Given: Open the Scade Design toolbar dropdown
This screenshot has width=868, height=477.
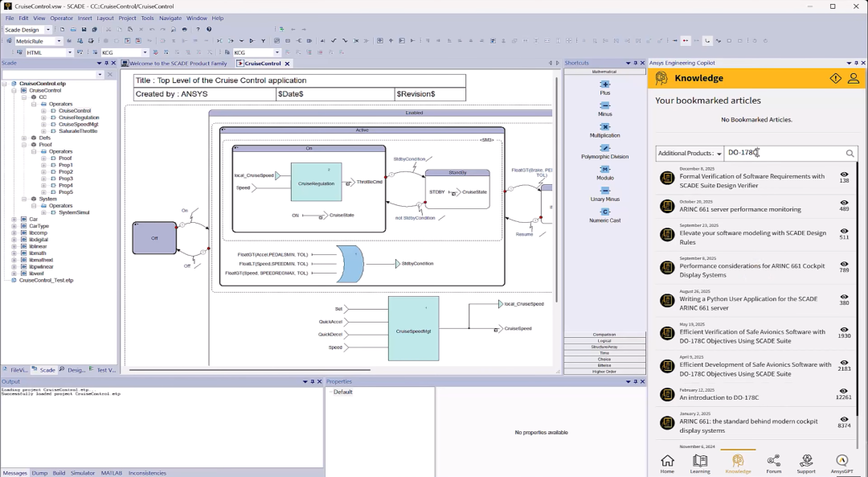Looking at the screenshot, I should point(48,30).
